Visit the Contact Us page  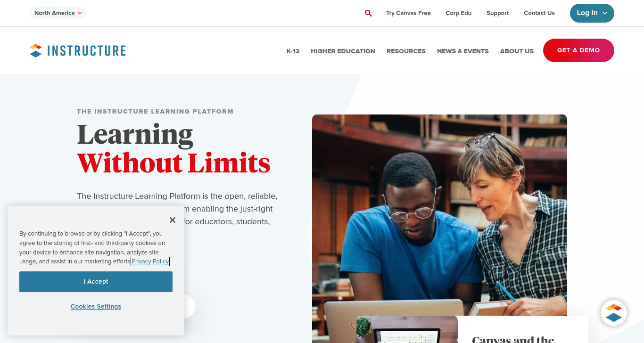click(x=539, y=13)
